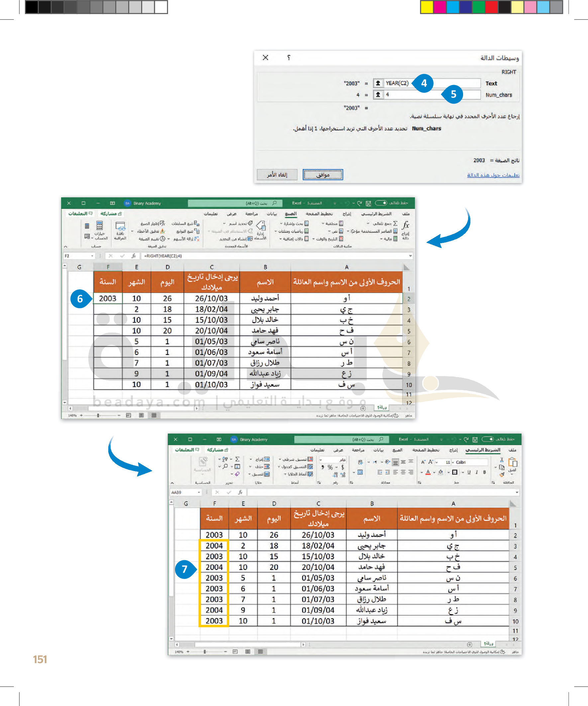Open the Name Box dropdown showing F2
588x706 pixels.
point(92,256)
